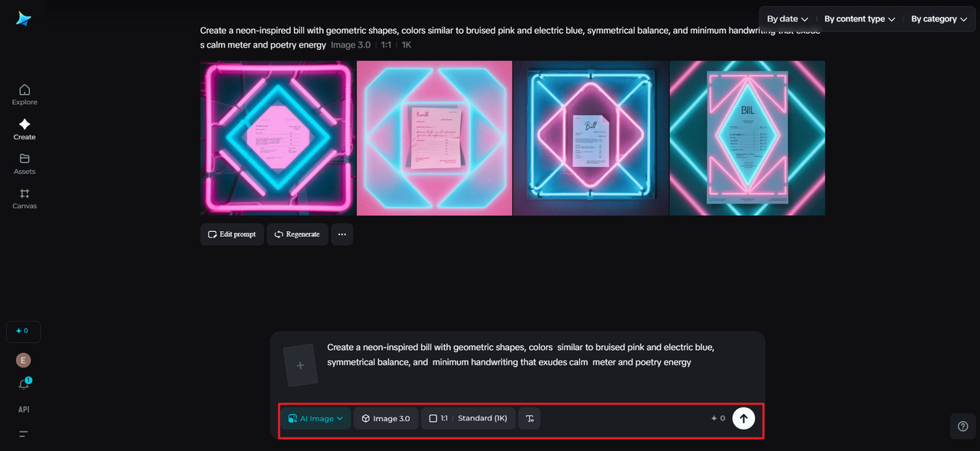Submit prompt with the arrow send button
Image resolution: width=980 pixels, height=451 pixels.
click(x=743, y=418)
